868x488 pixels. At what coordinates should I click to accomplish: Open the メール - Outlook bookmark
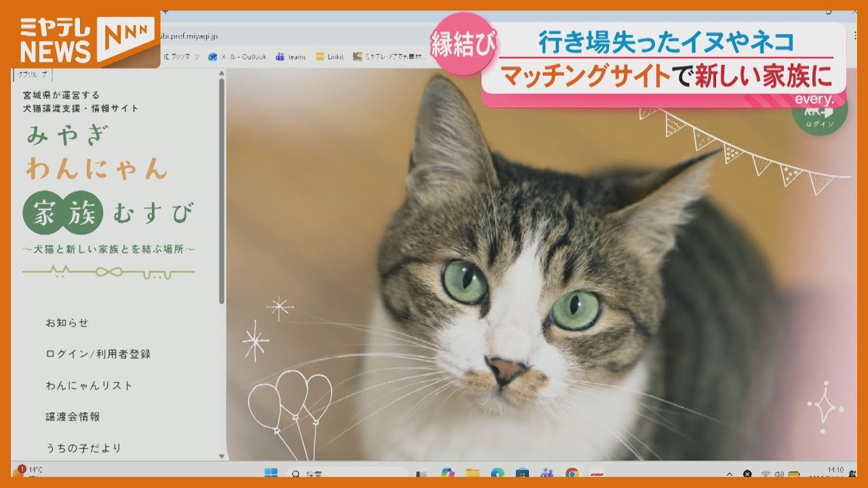coord(237,57)
